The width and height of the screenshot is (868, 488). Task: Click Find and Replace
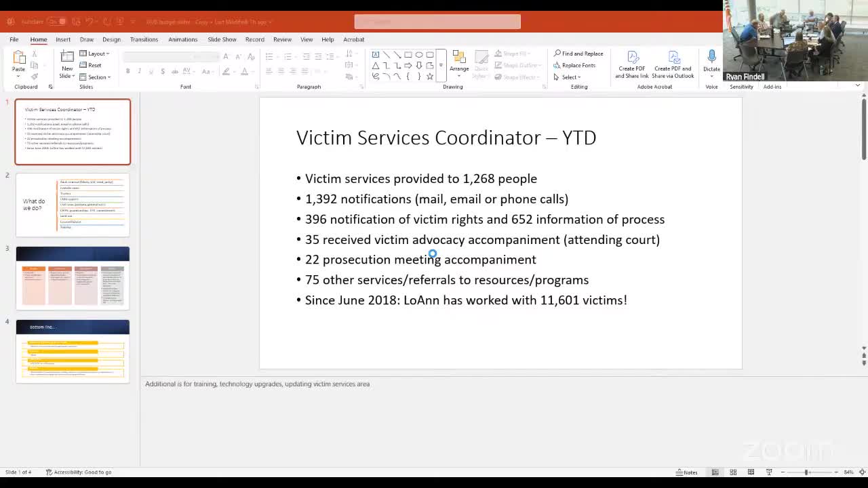(x=578, y=54)
